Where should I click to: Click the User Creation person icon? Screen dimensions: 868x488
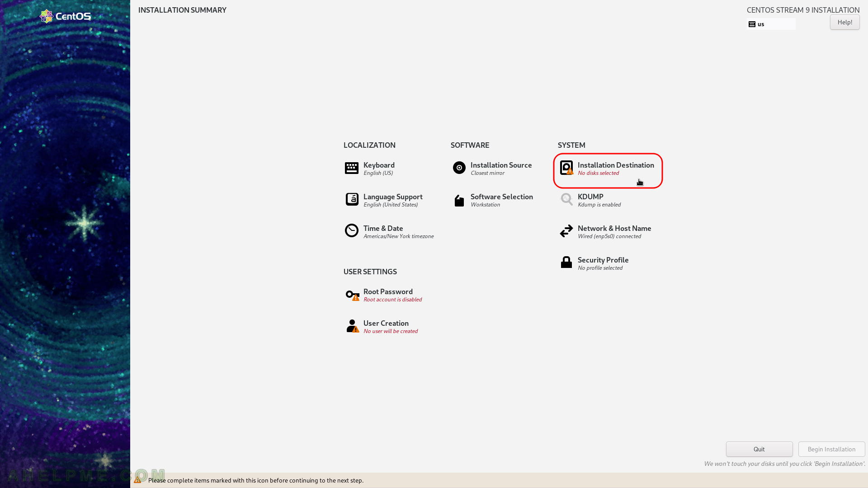click(352, 326)
